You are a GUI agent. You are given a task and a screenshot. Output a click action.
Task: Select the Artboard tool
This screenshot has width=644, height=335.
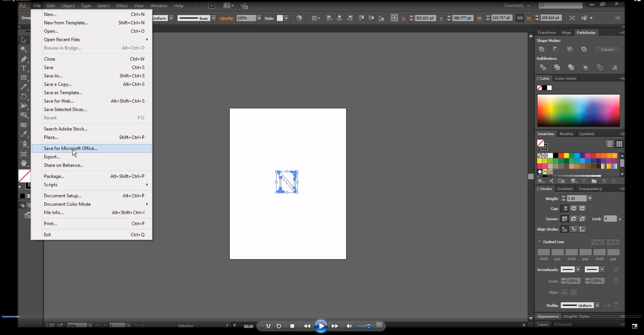(x=24, y=154)
